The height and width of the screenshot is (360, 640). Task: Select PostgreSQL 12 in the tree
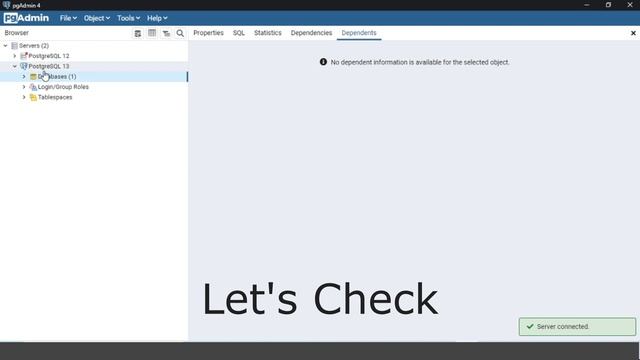pos(49,56)
